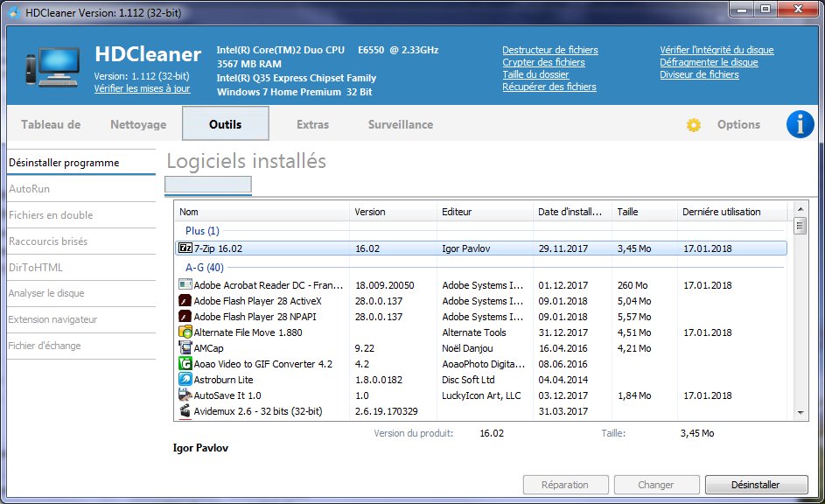This screenshot has height=504, width=825.
Task: Select the 'Adobe Flash Player 28 ActiveX' name
Action: (258, 301)
